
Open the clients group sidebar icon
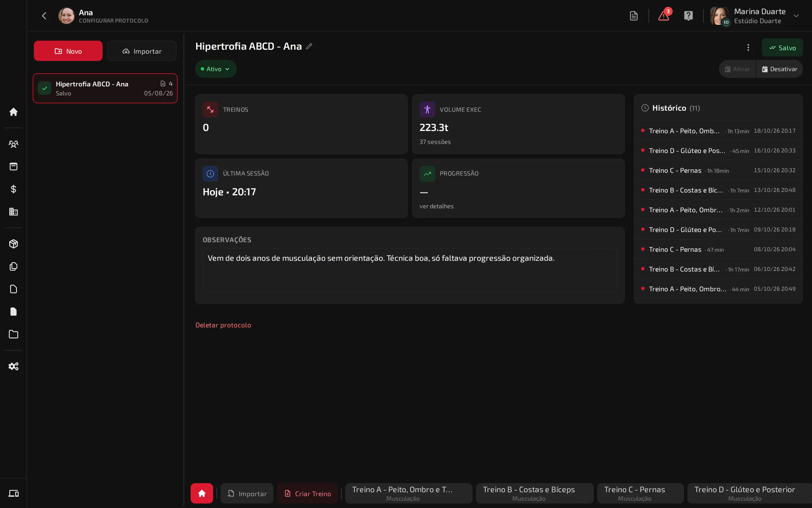tap(14, 144)
